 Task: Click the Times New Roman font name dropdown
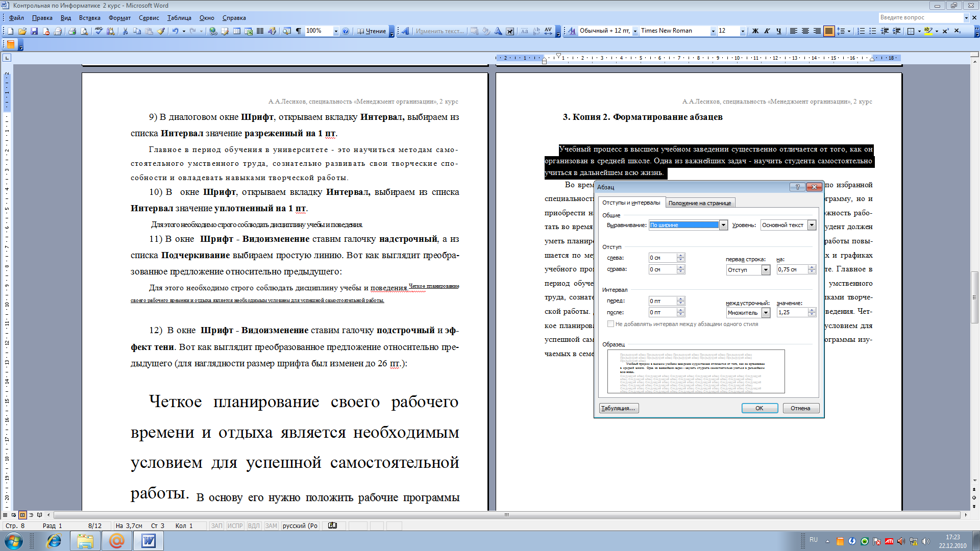674,31
